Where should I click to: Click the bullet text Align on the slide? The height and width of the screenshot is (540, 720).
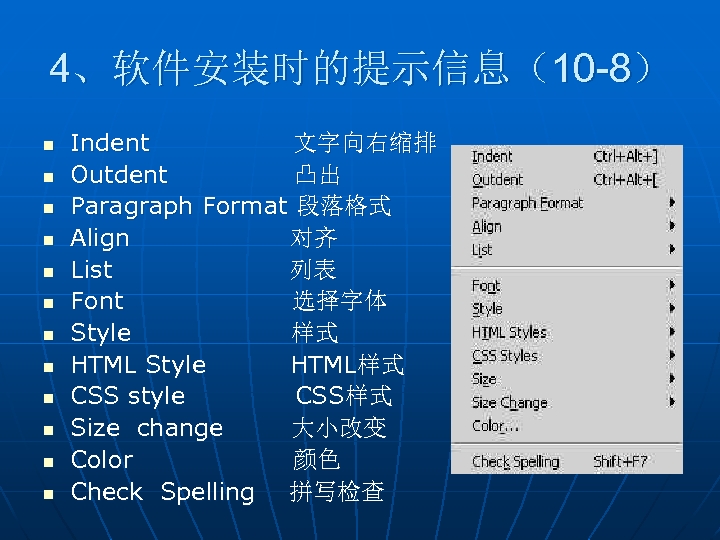pyautogui.click(x=100, y=239)
